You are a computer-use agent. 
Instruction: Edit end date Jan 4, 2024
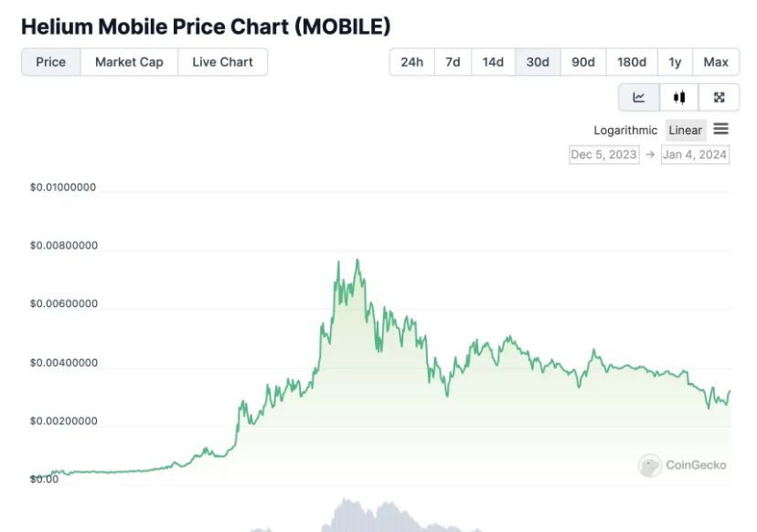[695, 154]
